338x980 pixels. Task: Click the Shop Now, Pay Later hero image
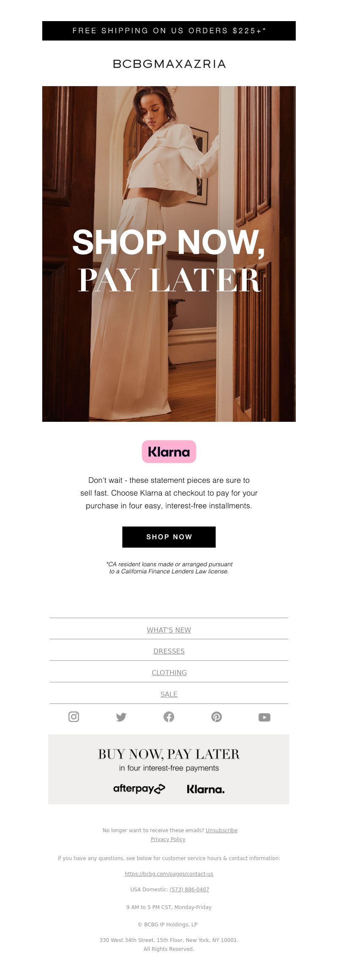coord(169,254)
